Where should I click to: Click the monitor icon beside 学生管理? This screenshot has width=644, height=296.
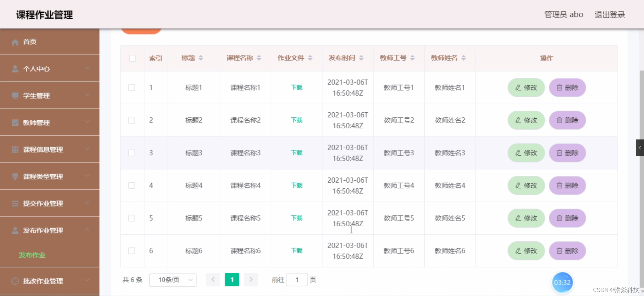coord(15,96)
